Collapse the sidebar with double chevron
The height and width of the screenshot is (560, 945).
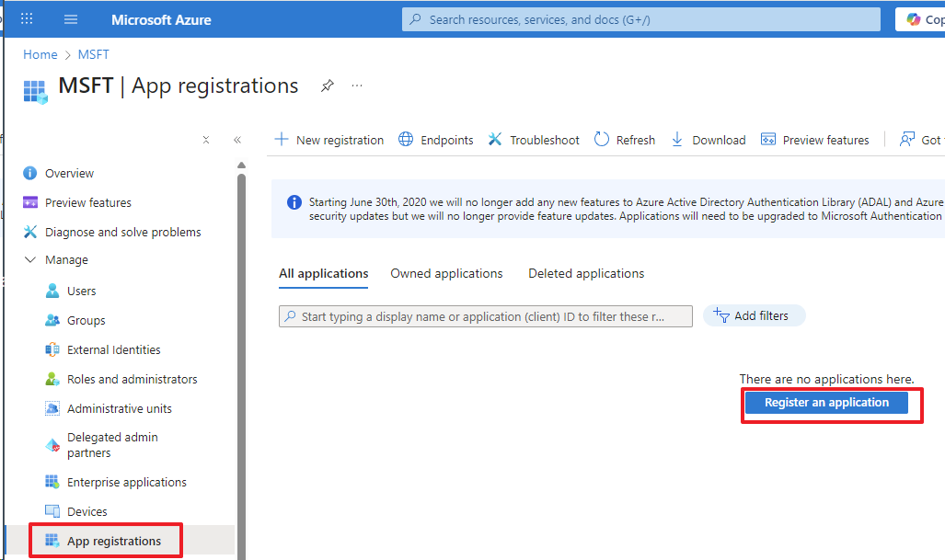(237, 140)
